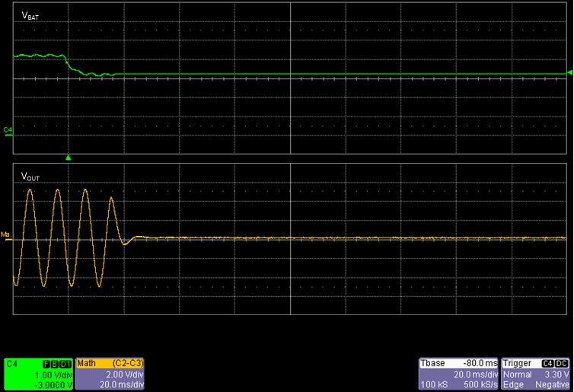Click the 3.30 V trigger level value
The width and height of the screenshot is (574, 392).
point(555,374)
